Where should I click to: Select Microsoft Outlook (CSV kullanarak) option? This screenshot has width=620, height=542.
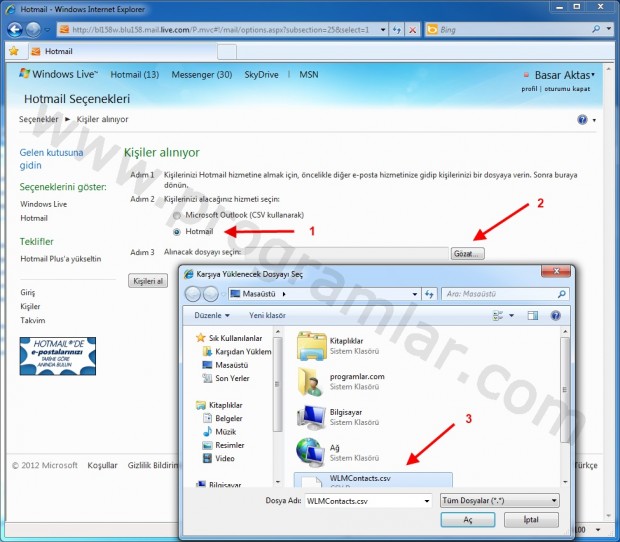click(177, 215)
